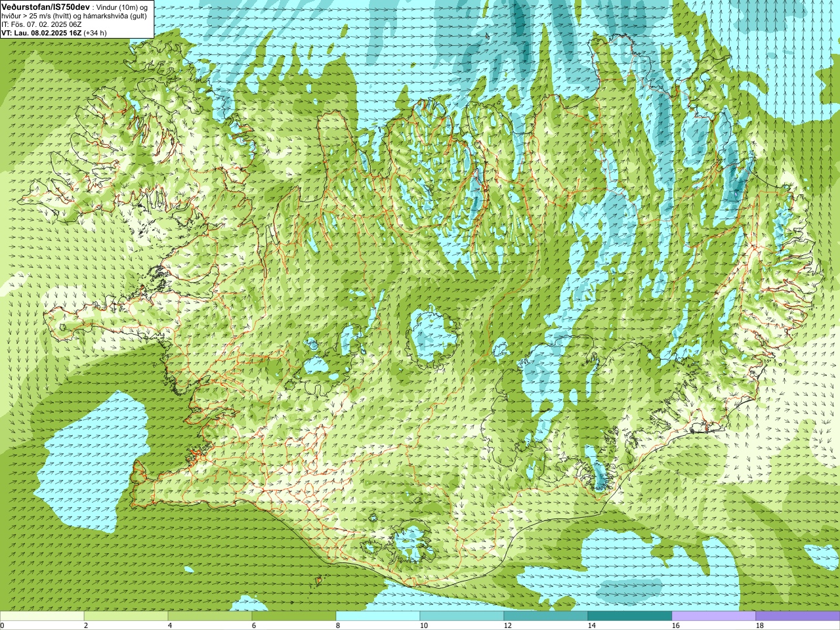Screen dimensions: 840x630
Task: Select the medium green 4–6 legend swatch
Action: (x=210, y=616)
